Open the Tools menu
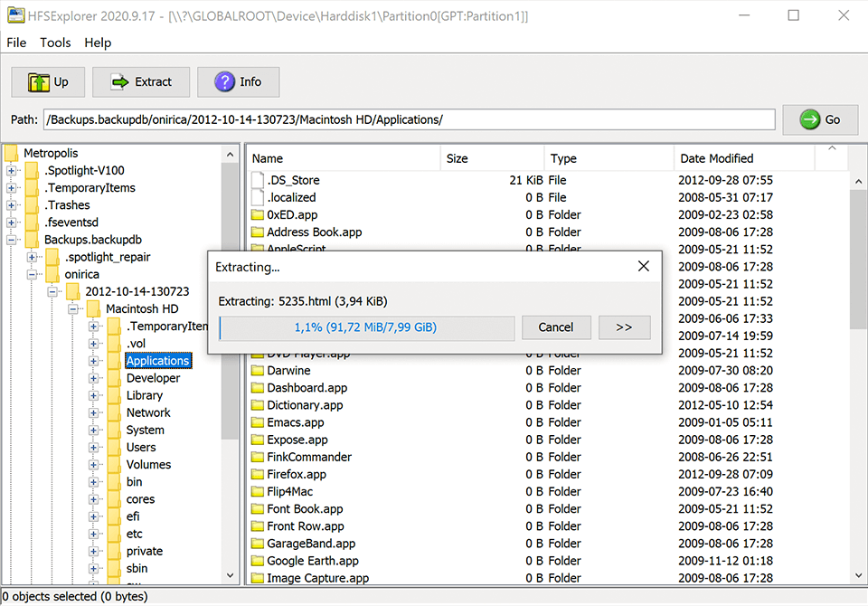This screenshot has width=868, height=606. click(x=55, y=43)
